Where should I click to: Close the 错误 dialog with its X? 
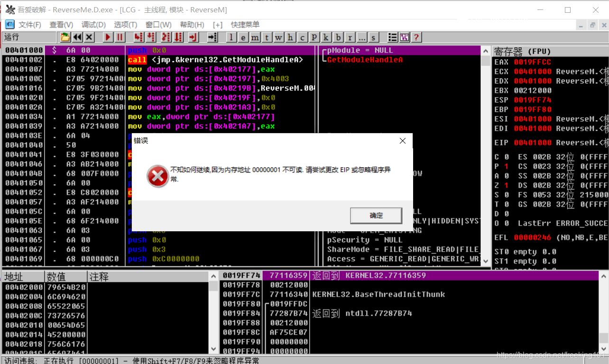point(403,141)
